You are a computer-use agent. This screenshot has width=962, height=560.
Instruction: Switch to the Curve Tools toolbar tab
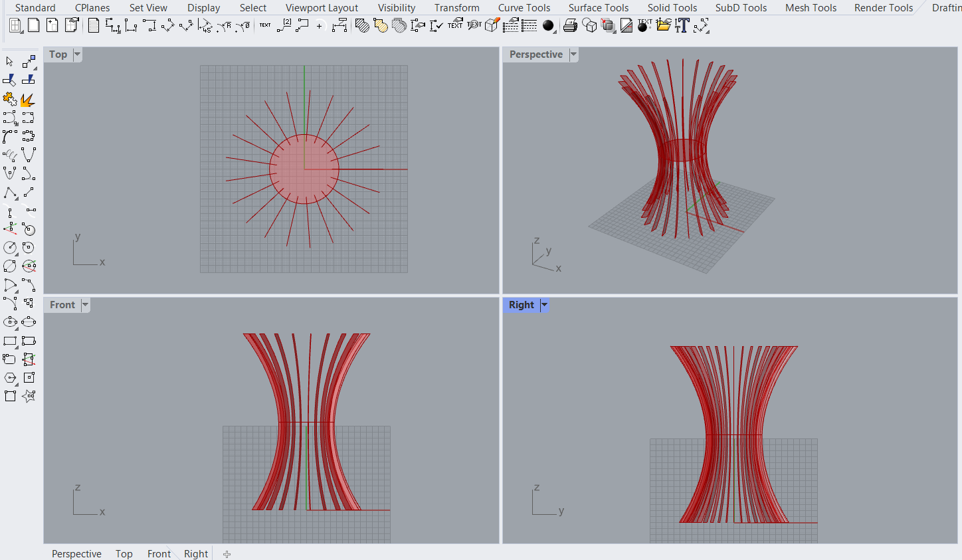pyautogui.click(x=524, y=8)
